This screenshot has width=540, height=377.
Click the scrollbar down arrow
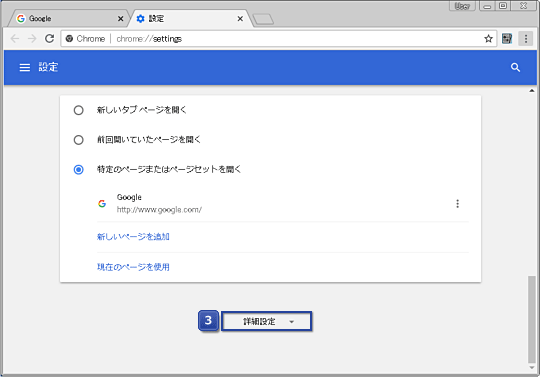[532, 368]
